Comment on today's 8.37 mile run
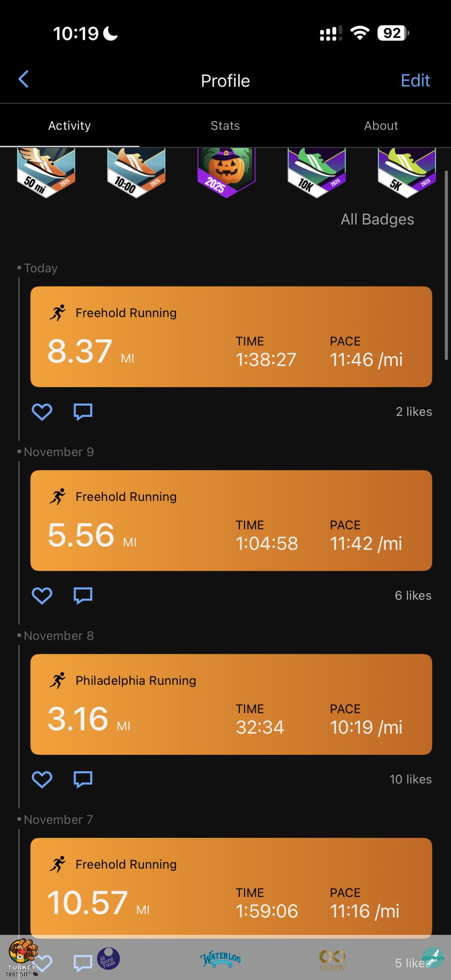The image size is (451, 980). [83, 411]
